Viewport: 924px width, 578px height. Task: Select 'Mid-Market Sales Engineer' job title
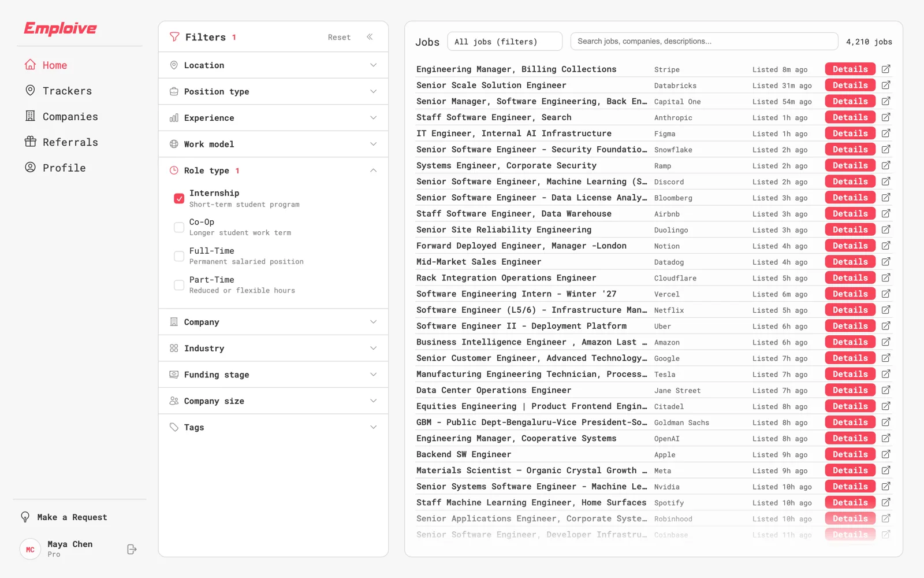pyautogui.click(x=479, y=262)
